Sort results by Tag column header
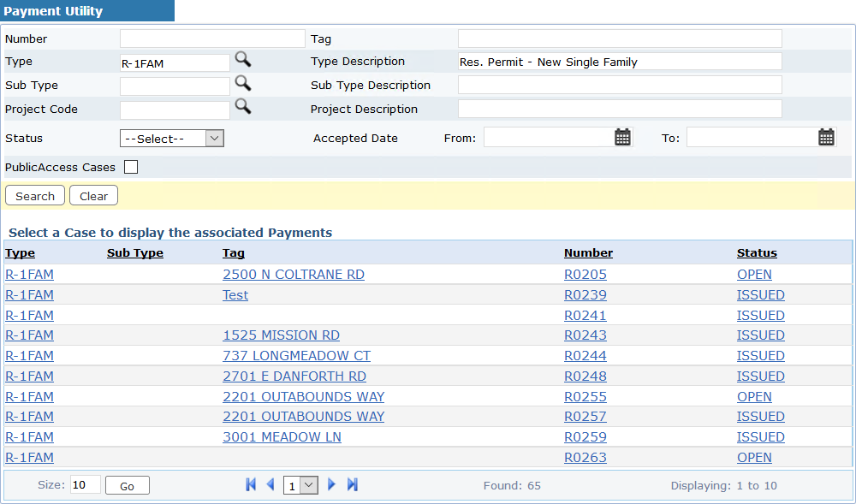Viewport: 856px width, 504px height. click(233, 253)
